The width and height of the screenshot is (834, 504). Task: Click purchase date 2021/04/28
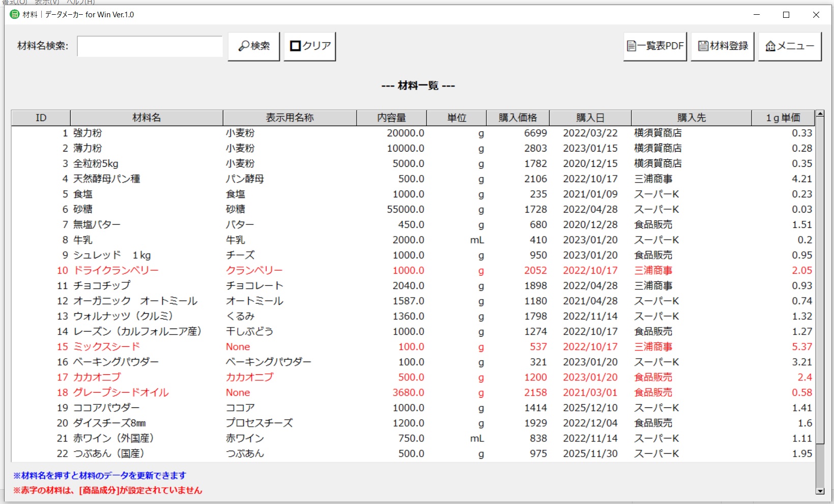590,301
